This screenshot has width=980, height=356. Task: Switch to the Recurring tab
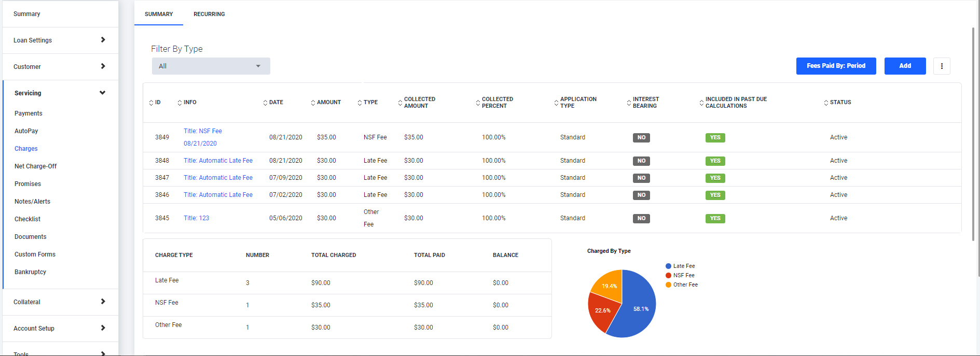[209, 14]
